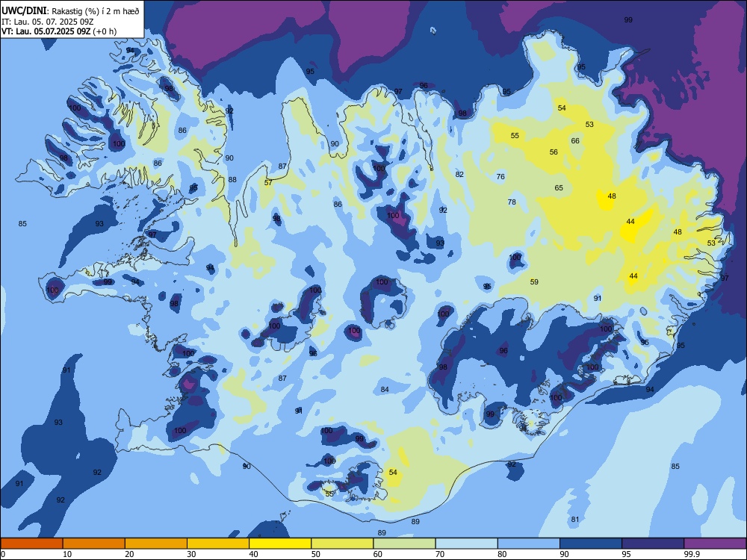Click the purple above-99.9 legend swatch

click(715, 544)
